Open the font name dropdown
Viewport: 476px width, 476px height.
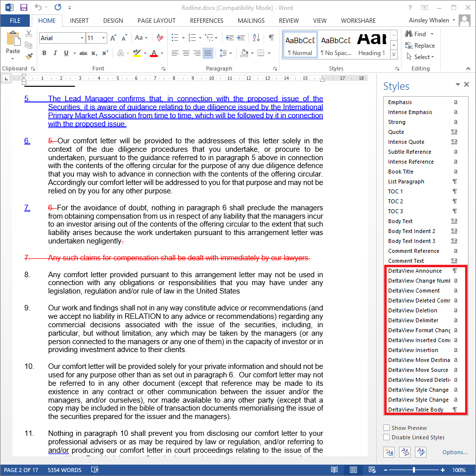[x=82, y=38]
